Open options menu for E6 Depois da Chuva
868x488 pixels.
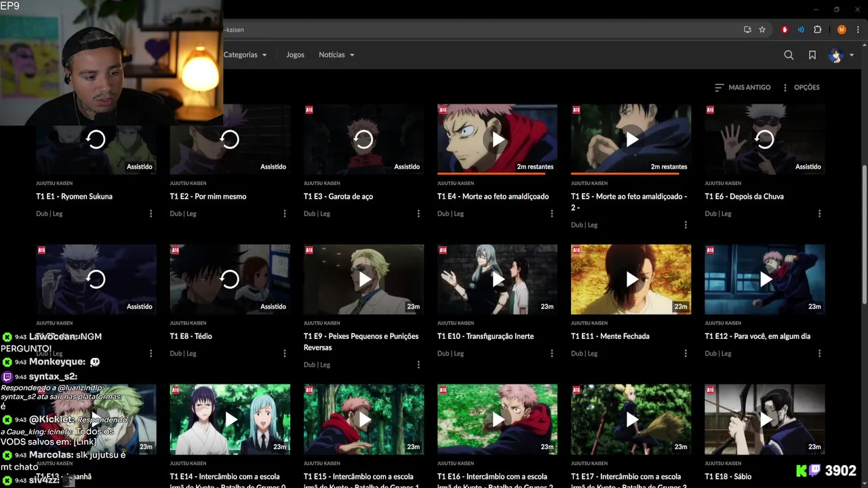(x=819, y=213)
